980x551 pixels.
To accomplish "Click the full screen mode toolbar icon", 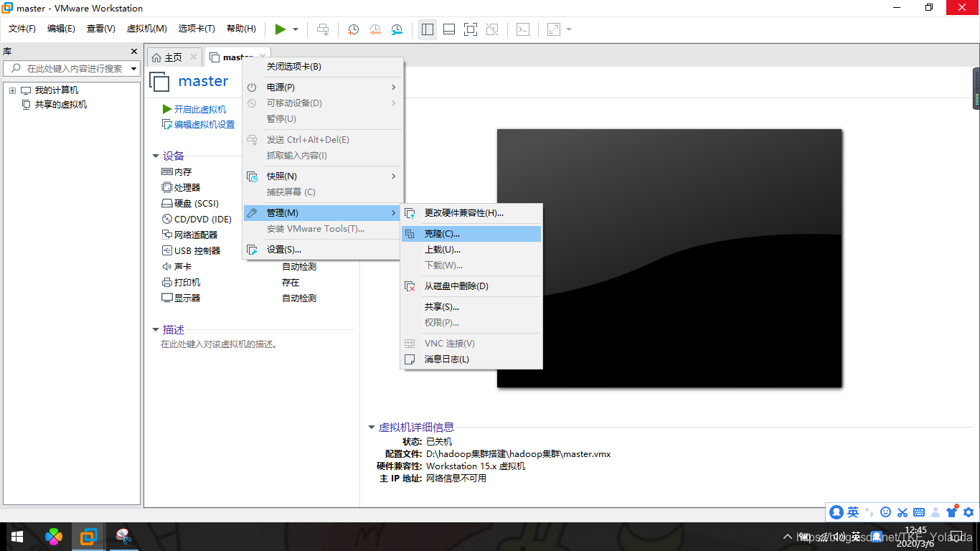I will pyautogui.click(x=471, y=29).
